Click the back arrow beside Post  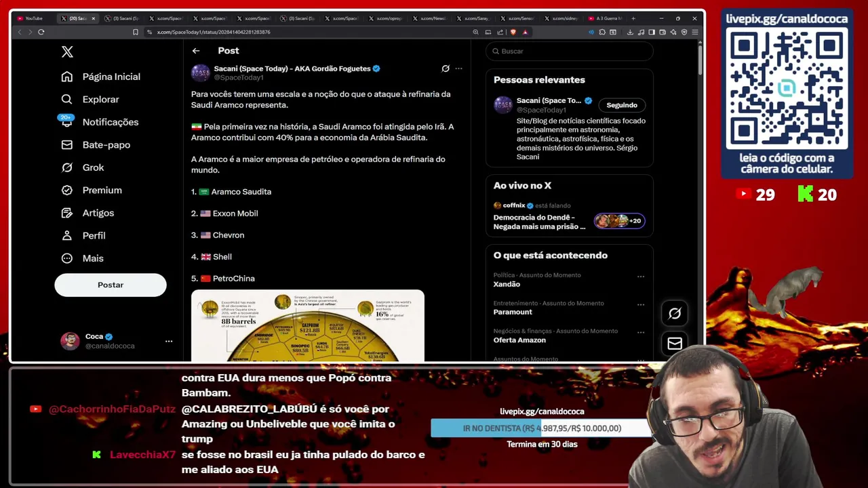point(196,51)
